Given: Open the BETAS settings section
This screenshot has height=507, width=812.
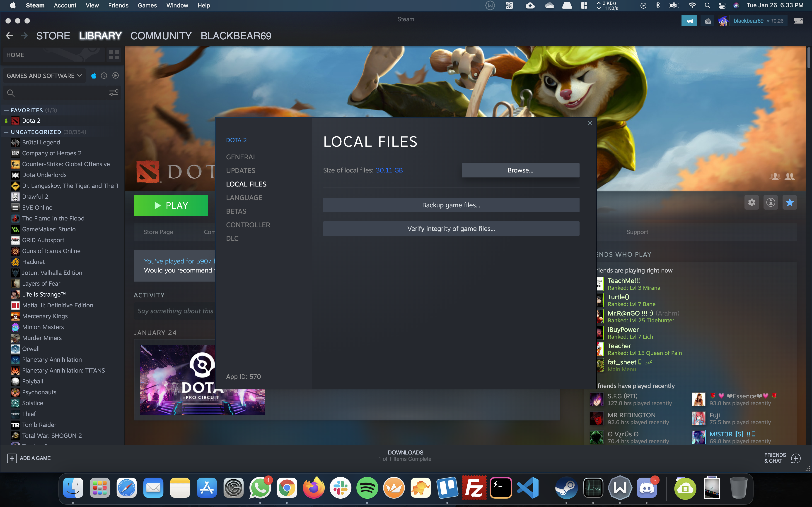Looking at the screenshot, I should point(236,211).
